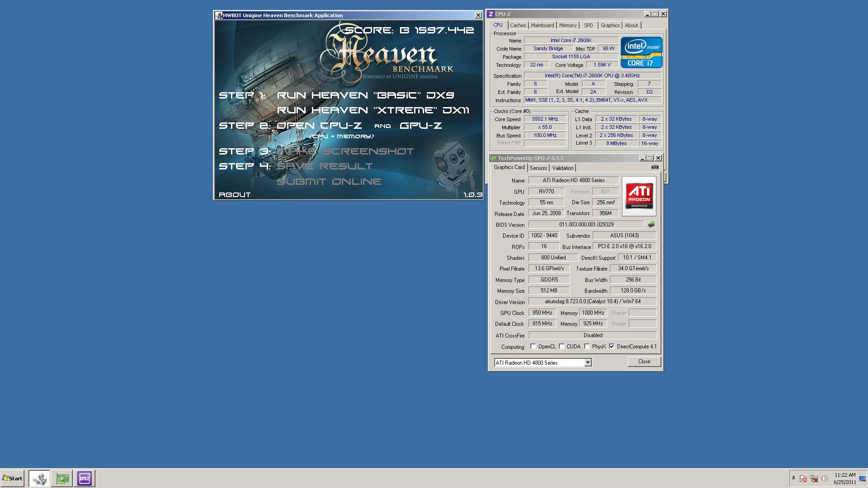Click the Bus Speed 100.0 MHz value
Screen dimensions: 868x488
tap(545, 136)
